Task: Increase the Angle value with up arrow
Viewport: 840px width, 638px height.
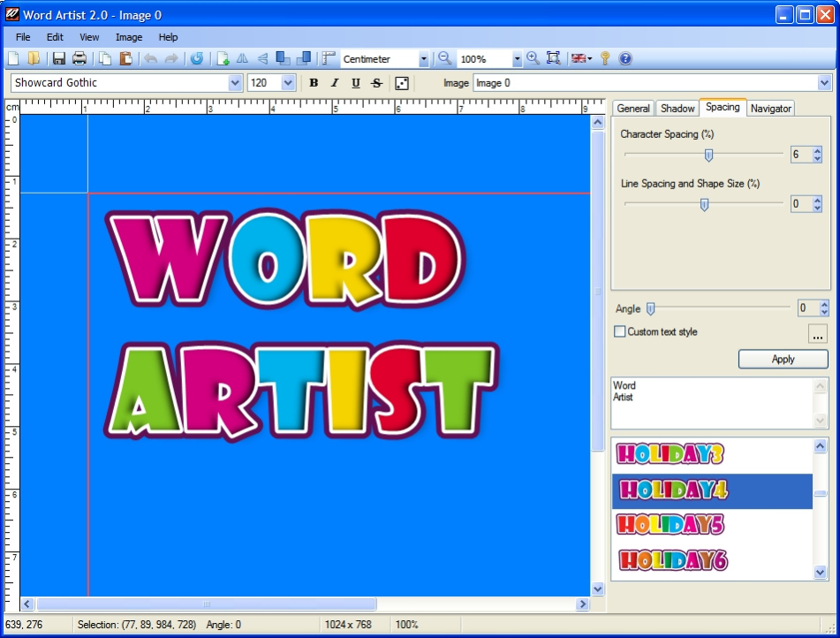Action: pyautogui.click(x=824, y=304)
